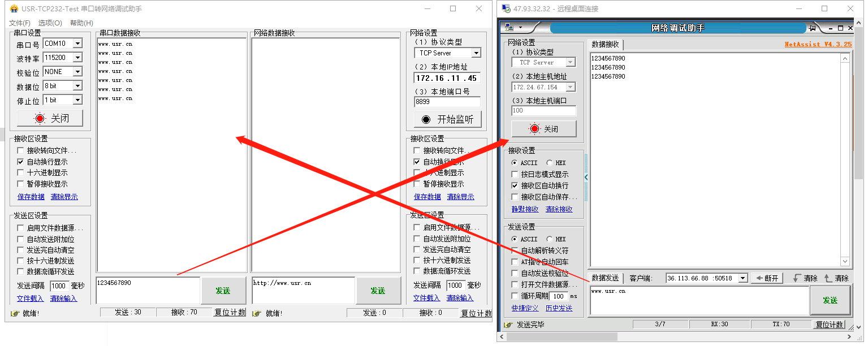This screenshot has height=346, width=868.
Task: Open the 波特率 115200 dropdown
Action: 77,58
